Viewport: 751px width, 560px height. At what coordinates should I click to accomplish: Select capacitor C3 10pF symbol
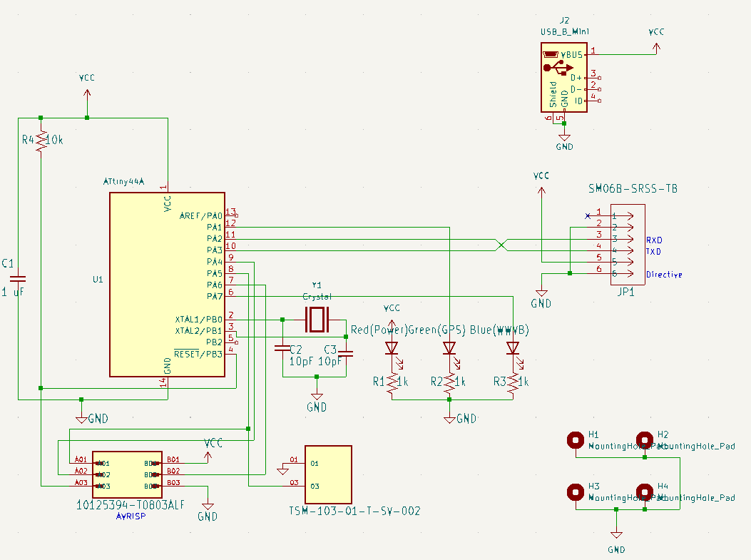coord(346,354)
